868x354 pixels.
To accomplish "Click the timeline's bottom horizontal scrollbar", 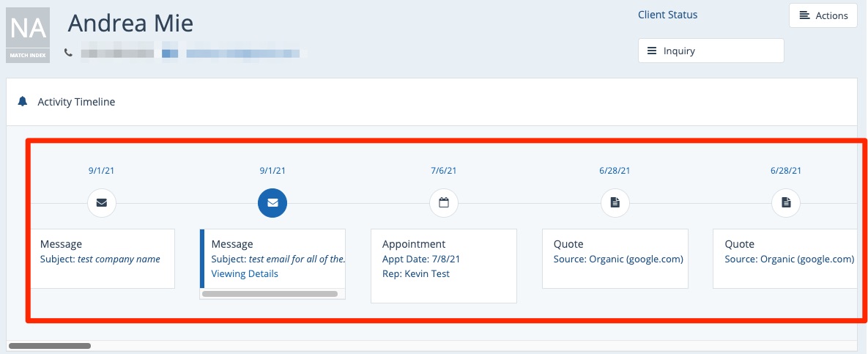I will coord(50,345).
